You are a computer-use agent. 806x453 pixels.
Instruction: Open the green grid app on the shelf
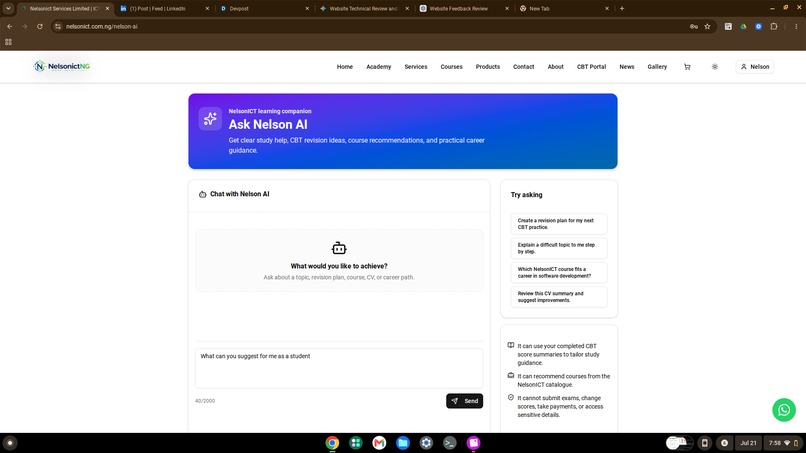click(x=356, y=443)
